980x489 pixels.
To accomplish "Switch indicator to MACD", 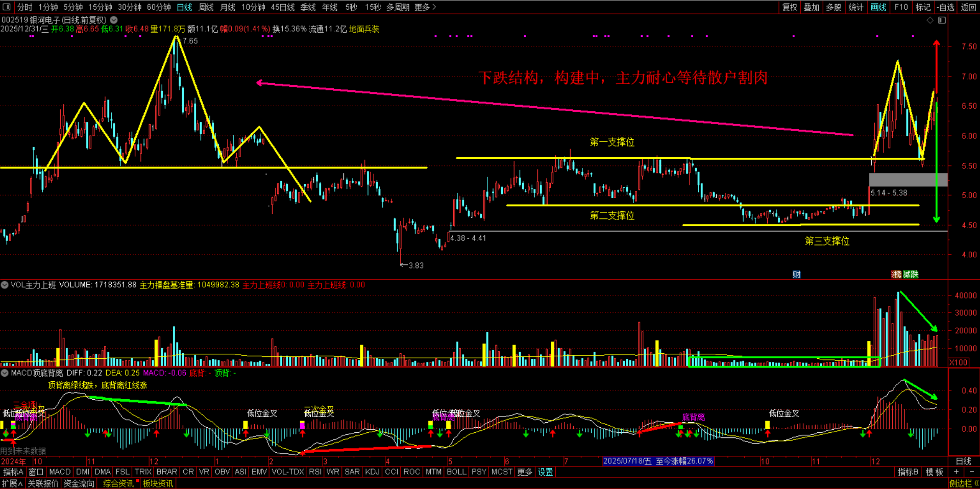I will 60,472.
